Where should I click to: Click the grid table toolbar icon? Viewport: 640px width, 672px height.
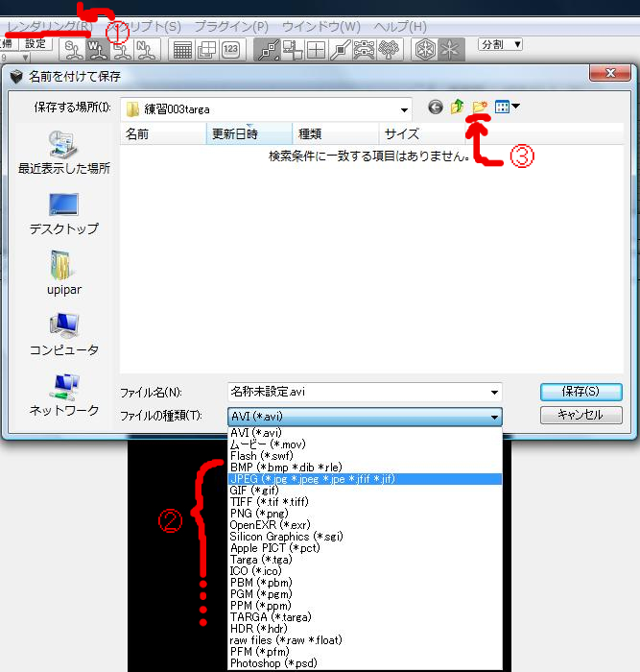(x=182, y=50)
